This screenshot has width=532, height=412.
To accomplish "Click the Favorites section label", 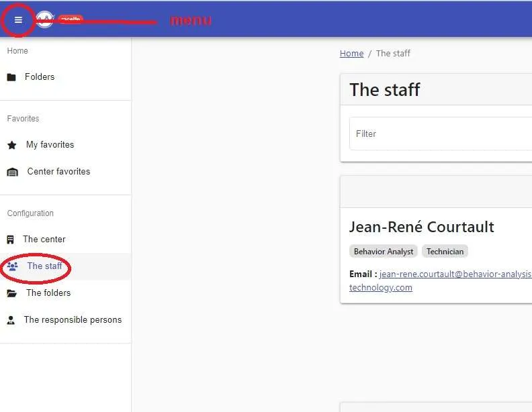I will coord(23,119).
